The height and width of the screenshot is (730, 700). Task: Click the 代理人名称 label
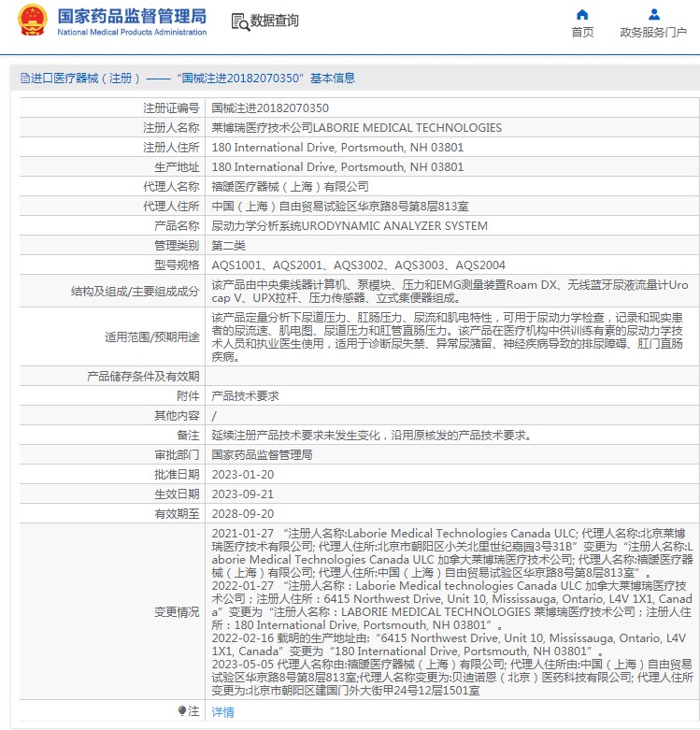(171, 186)
